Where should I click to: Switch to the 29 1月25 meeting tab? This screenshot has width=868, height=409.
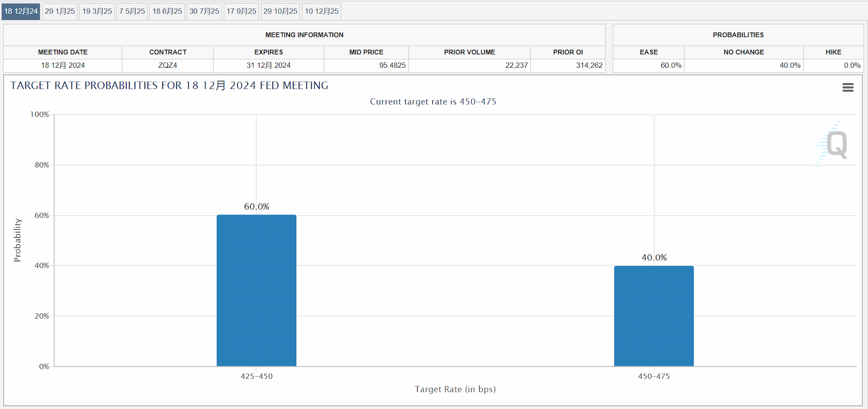pyautogui.click(x=60, y=11)
